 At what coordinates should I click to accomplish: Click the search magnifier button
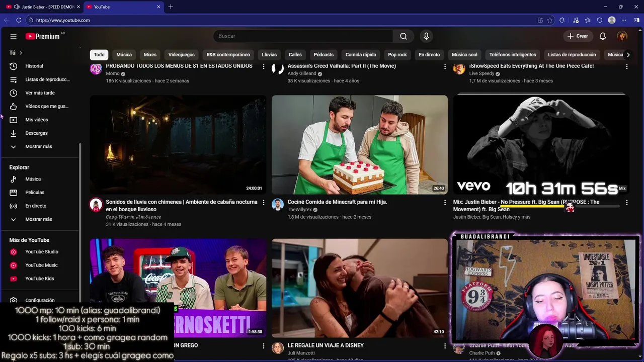tap(404, 36)
